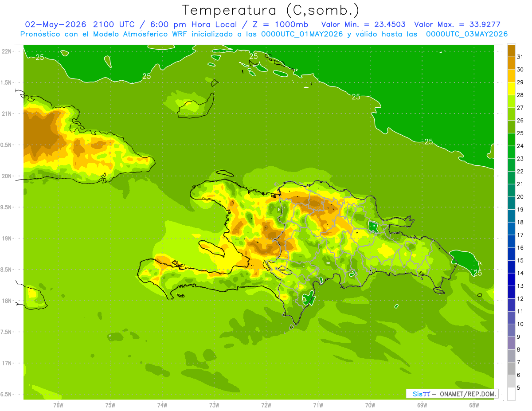This screenshot has height=411, width=532.
Task: Pick the yellow 28 degree legend swatch
Action: 511,89
